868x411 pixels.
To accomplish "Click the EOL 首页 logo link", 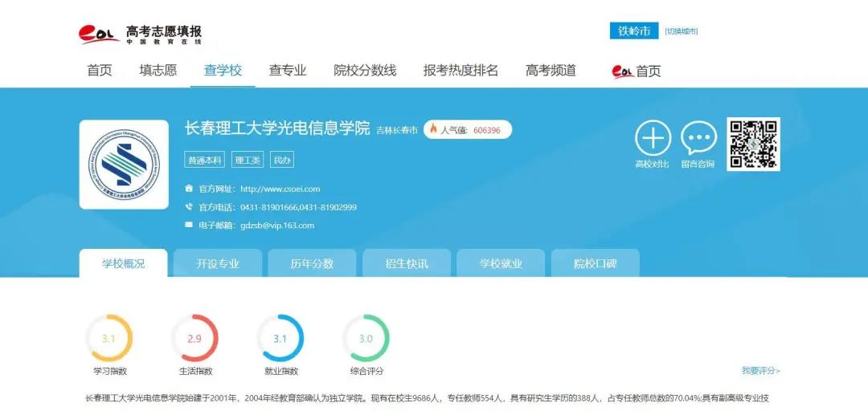I will pyautogui.click(x=637, y=71).
